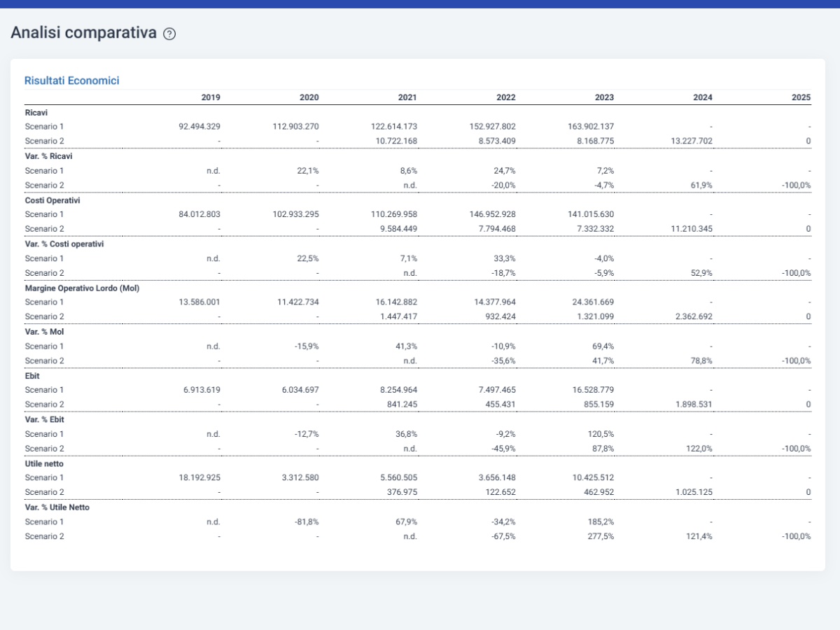
Task: Select the 61,9% revenue change cell
Action: [702, 185]
